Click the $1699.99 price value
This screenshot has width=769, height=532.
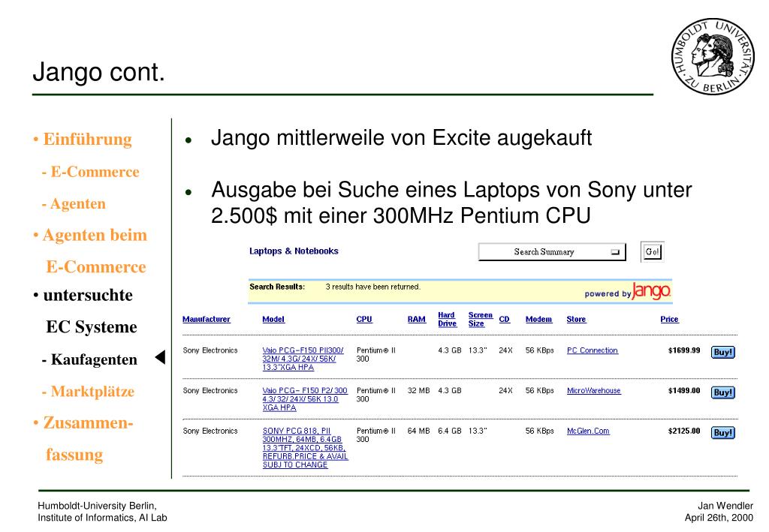point(683,350)
